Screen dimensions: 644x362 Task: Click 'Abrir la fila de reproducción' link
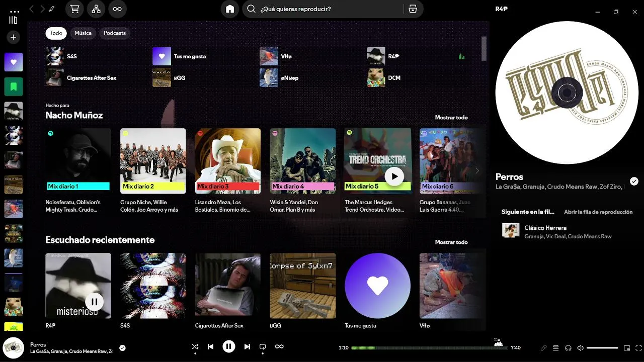coord(598,212)
